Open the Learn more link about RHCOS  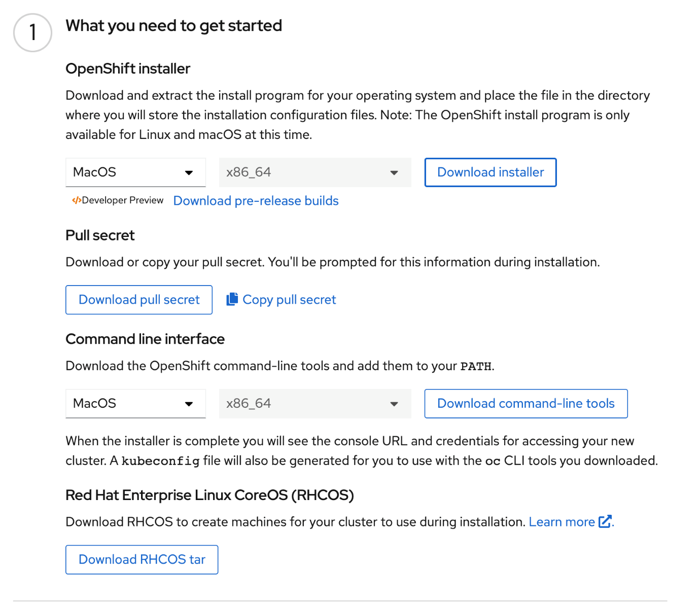tap(562, 521)
